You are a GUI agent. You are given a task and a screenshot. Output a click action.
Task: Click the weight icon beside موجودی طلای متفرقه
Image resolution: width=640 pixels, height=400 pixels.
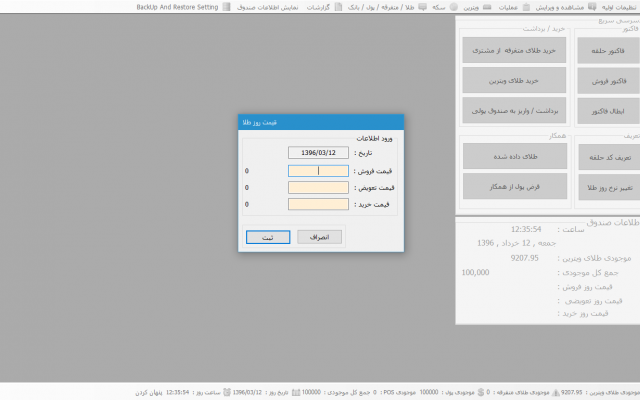[556, 392]
